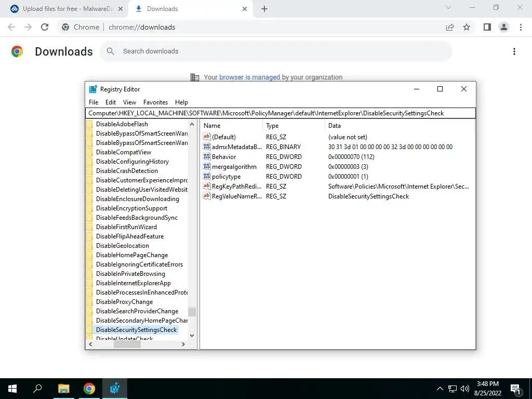Reload the downloads page
This screenshot has height=399, width=532.
tap(45, 27)
